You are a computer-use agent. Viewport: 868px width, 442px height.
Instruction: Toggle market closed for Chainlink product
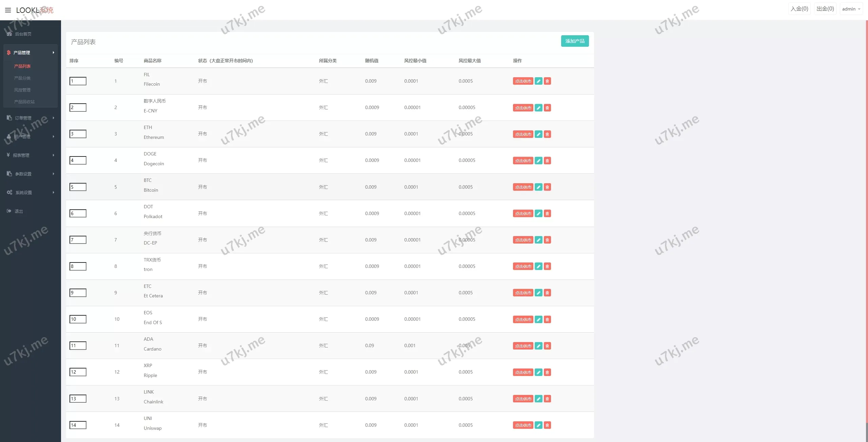(523, 399)
